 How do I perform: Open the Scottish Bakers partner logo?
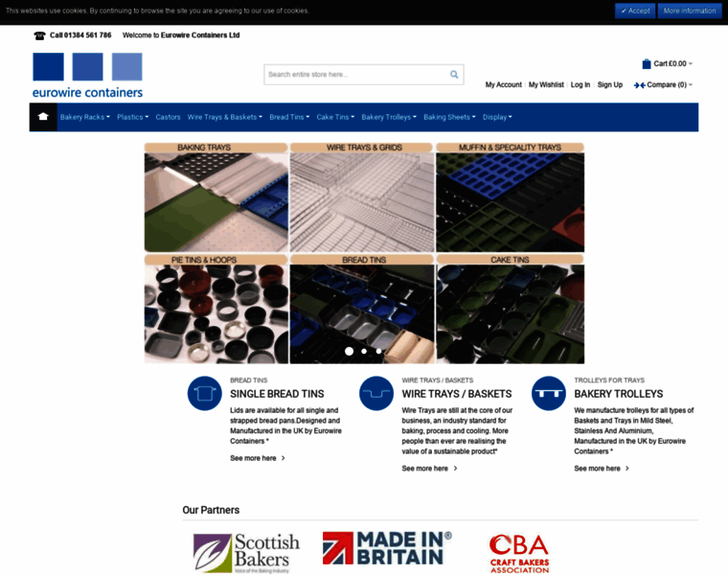pyautogui.click(x=246, y=553)
